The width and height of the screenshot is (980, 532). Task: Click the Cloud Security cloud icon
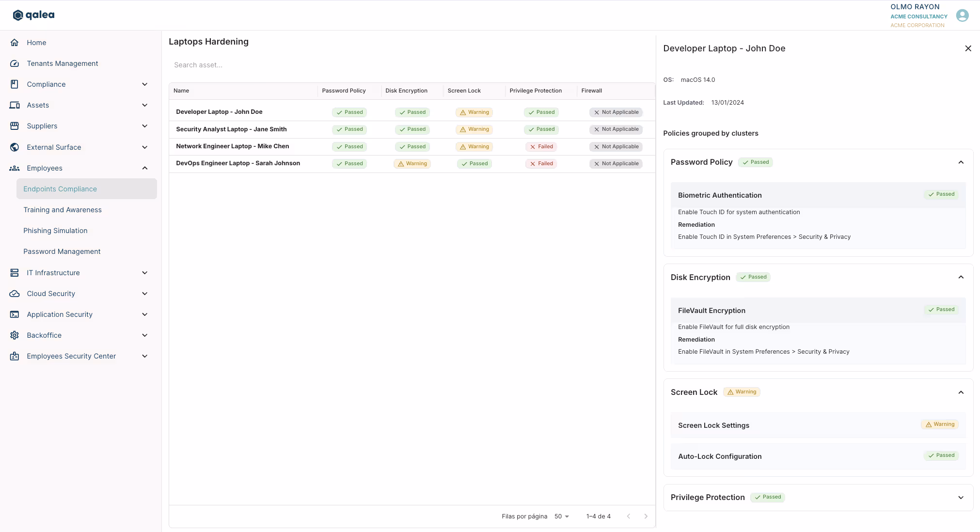pyautogui.click(x=15, y=294)
